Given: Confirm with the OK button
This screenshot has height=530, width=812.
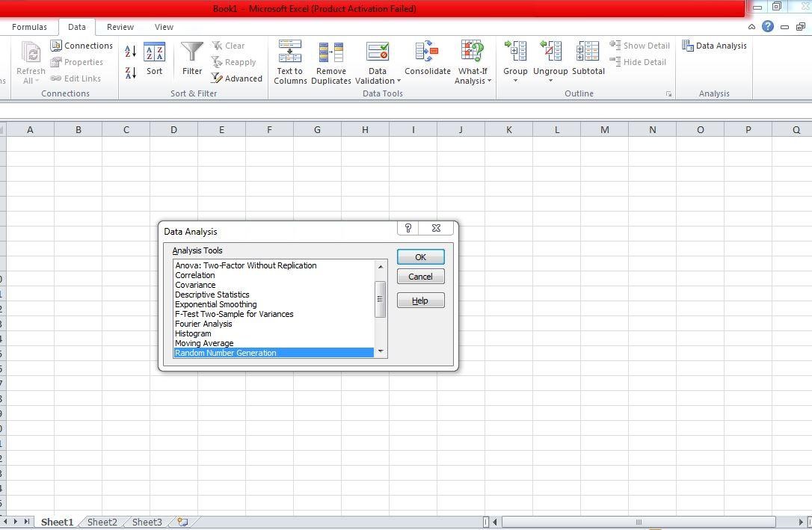Looking at the screenshot, I should [420, 257].
